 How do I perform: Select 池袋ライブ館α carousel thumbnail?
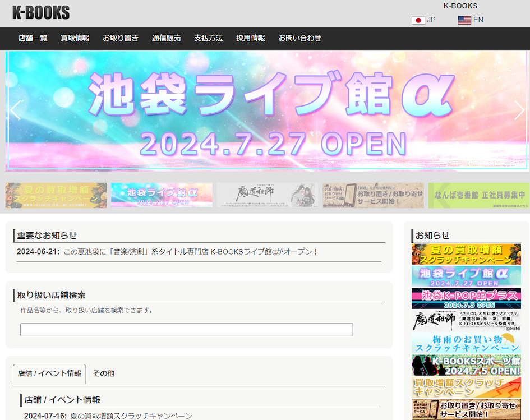click(162, 195)
